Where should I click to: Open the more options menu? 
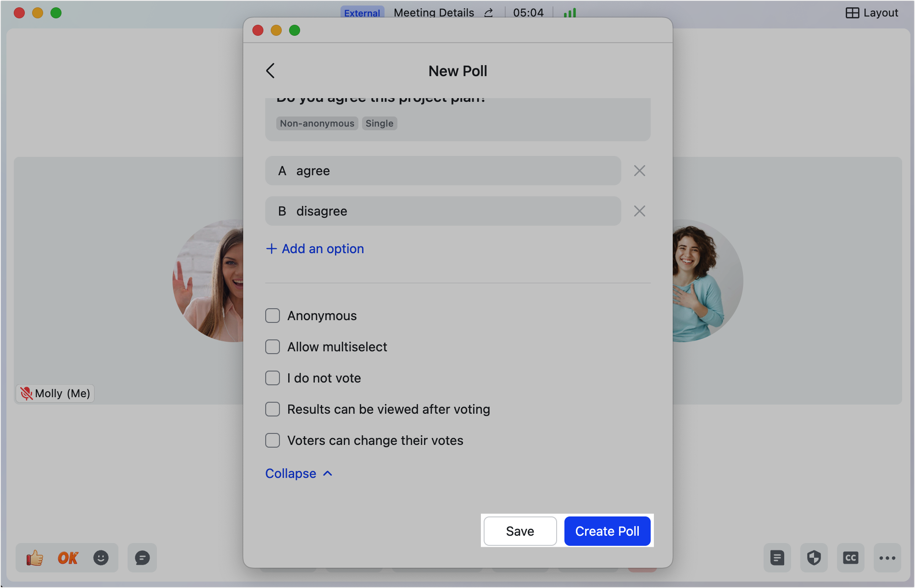click(x=887, y=558)
